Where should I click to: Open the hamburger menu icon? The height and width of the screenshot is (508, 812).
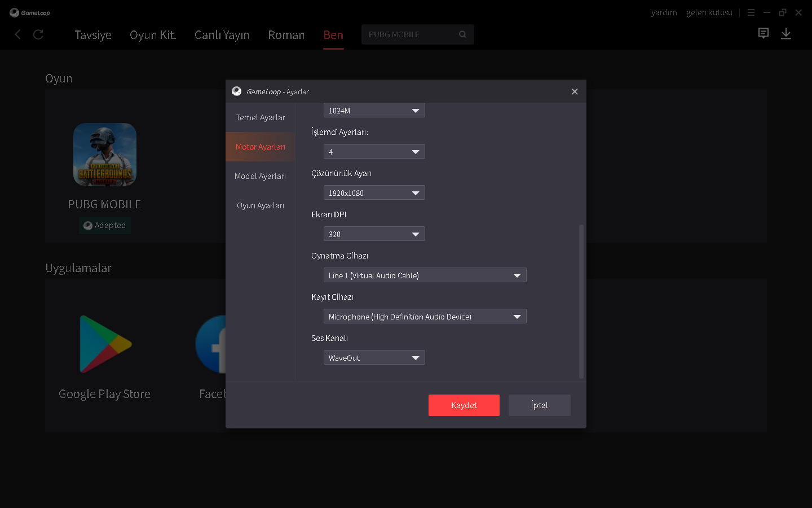(751, 12)
